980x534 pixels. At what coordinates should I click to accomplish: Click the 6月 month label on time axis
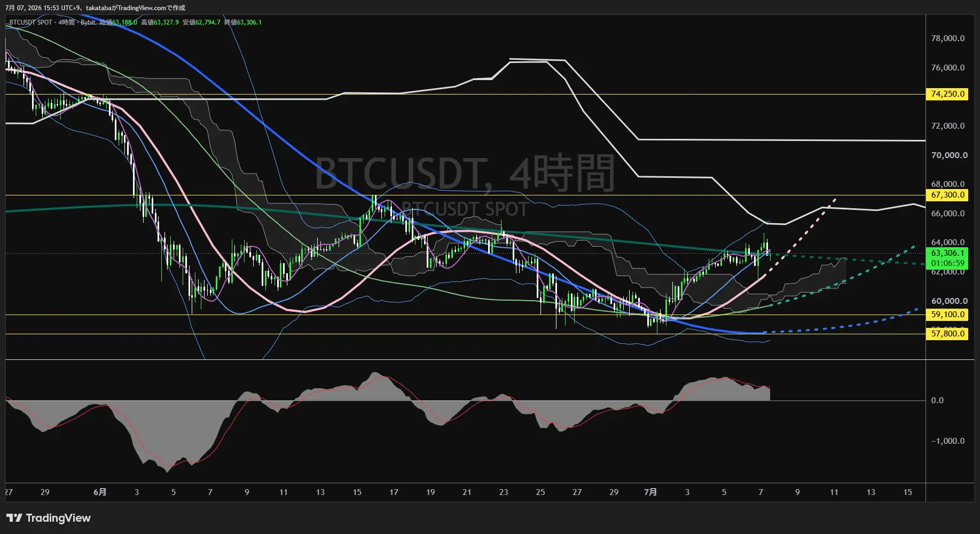click(100, 492)
